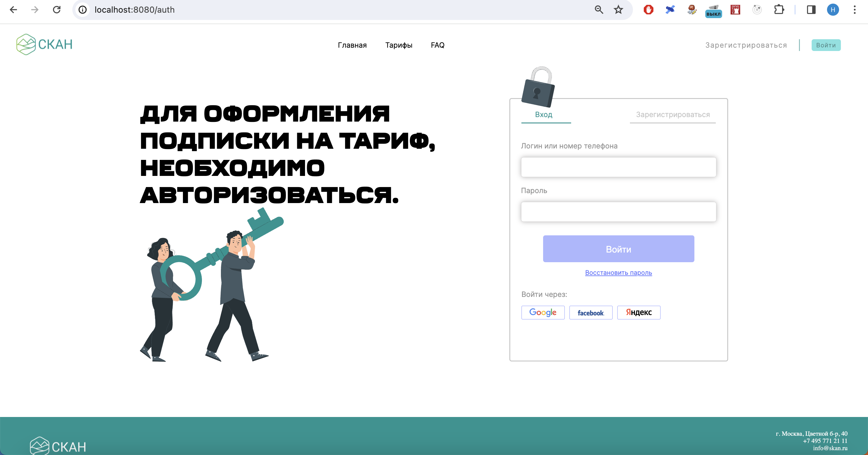
Task: Focus the login or phone input field
Action: tap(618, 167)
